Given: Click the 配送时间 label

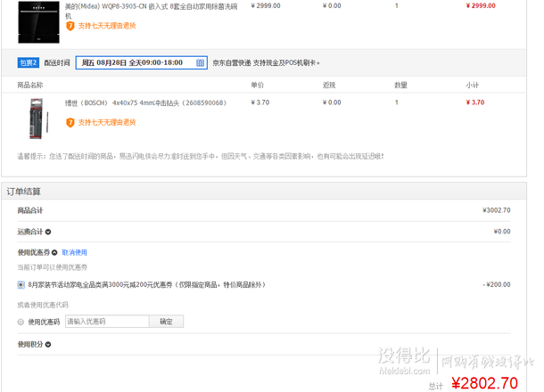Looking at the screenshot, I should pyautogui.click(x=57, y=62).
